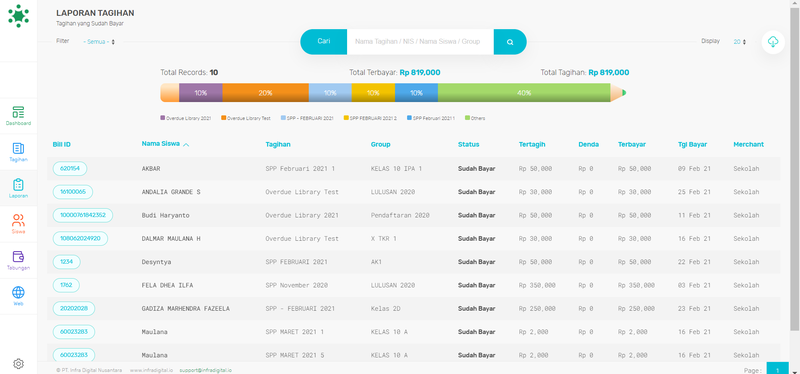This screenshot has height=374, width=800.
Task: Open Bill ID 10000761842352
Action: (83, 215)
